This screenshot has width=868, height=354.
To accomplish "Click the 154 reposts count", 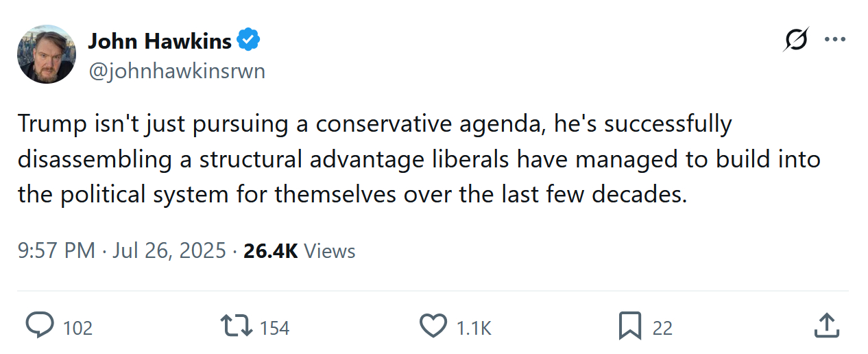I will click(275, 328).
